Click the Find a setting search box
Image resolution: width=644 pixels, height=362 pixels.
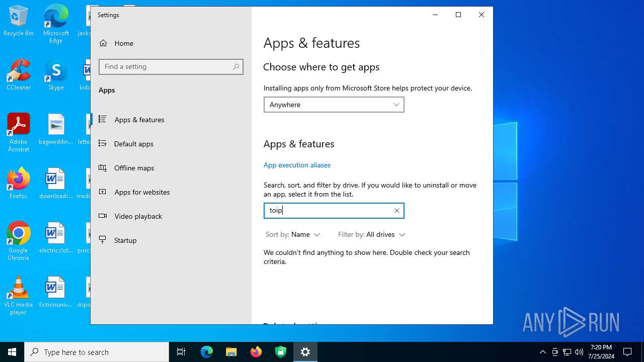[171, 67]
